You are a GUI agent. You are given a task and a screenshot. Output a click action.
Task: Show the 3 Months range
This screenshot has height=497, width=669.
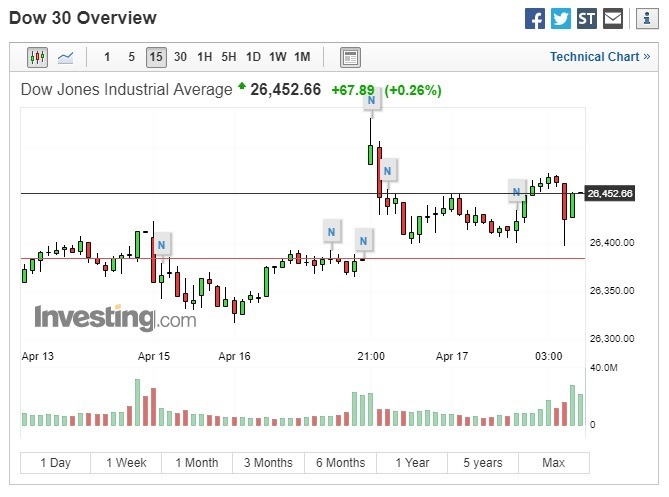pyautogui.click(x=268, y=463)
